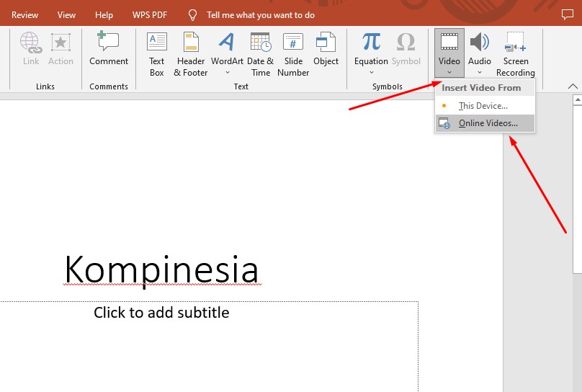This screenshot has height=392, width=582.
Task: Open the comments pane speech-bubble icon
Action: click(x=567, y=14)
